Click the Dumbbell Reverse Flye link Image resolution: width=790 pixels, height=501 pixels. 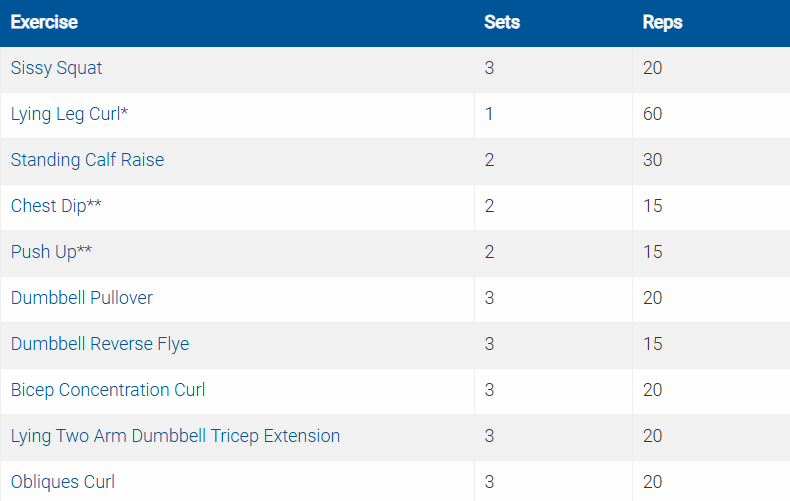100,344
